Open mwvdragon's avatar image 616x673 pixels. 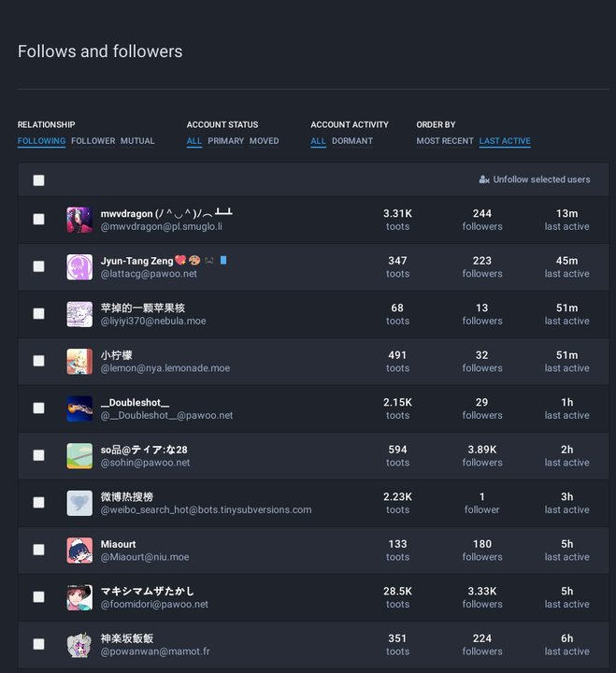click(79, 220)
